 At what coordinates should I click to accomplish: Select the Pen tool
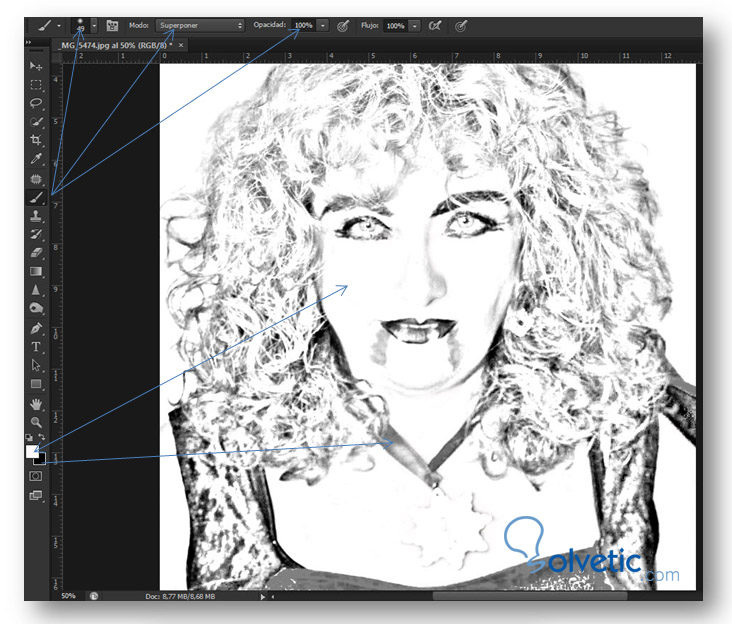coord(36,328)
